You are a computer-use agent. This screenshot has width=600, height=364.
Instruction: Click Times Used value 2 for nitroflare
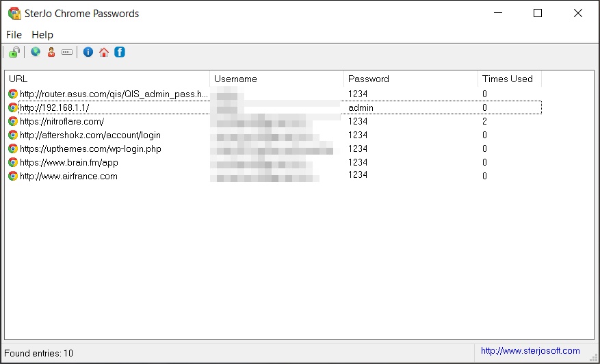click(484, 121)
